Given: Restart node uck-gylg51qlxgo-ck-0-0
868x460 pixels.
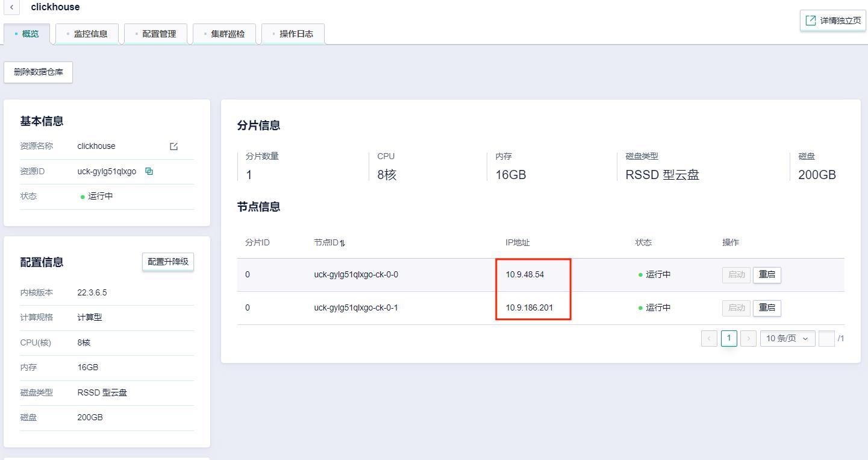Looking at the screenshot, I should (767, 275).
